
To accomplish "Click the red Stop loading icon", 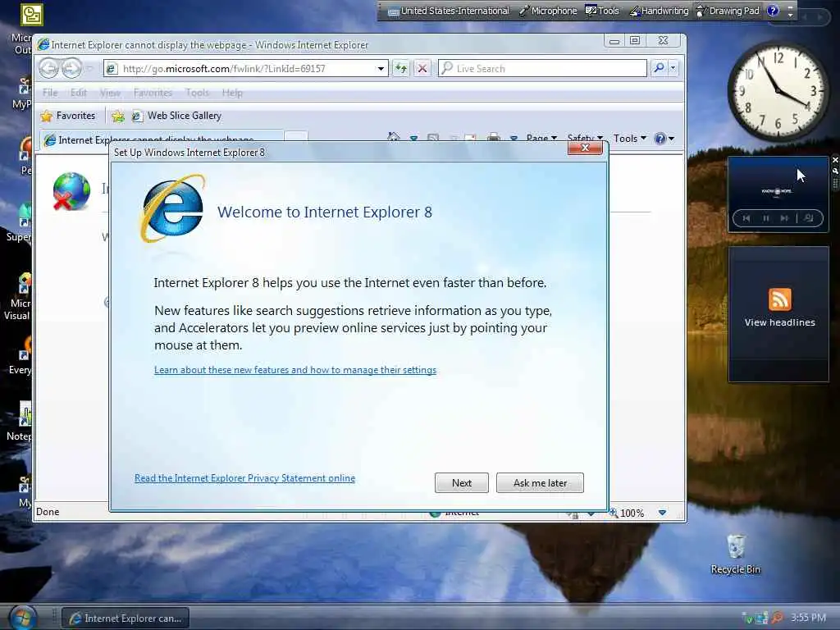I will 422,69.
